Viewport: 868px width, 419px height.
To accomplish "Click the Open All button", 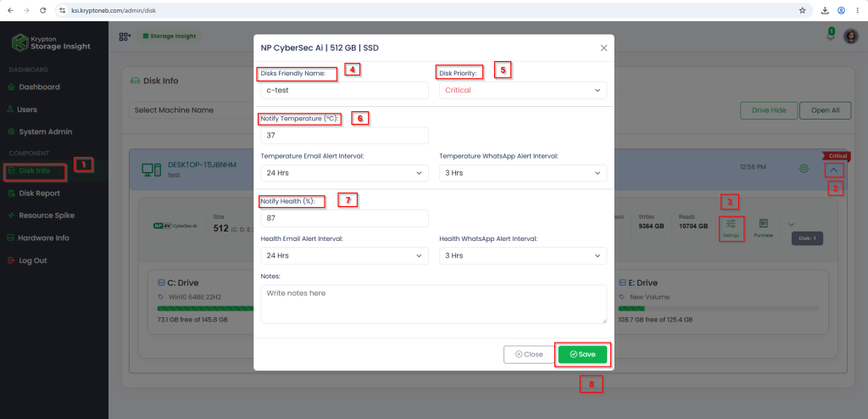I will [x=825, y=110].
